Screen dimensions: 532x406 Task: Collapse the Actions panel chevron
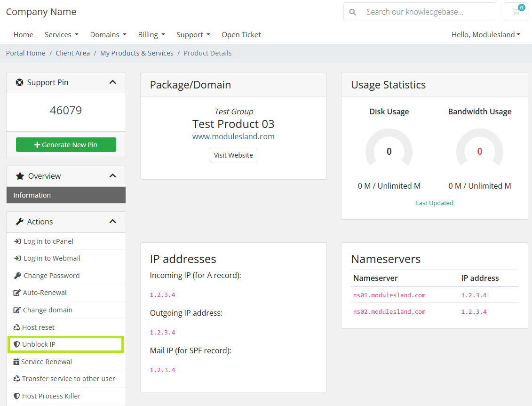pos(112,221)
